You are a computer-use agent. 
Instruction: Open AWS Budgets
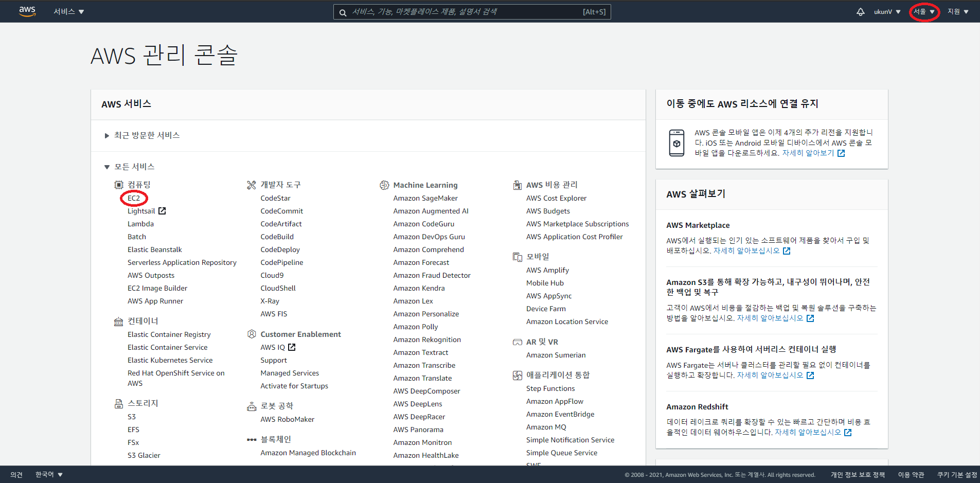(x=548, y=211)
